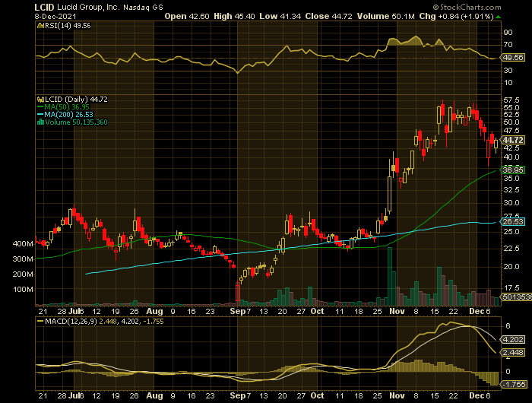Click the Nov label on the price chart date axis
532x403 pixels.
click(397, 311)
